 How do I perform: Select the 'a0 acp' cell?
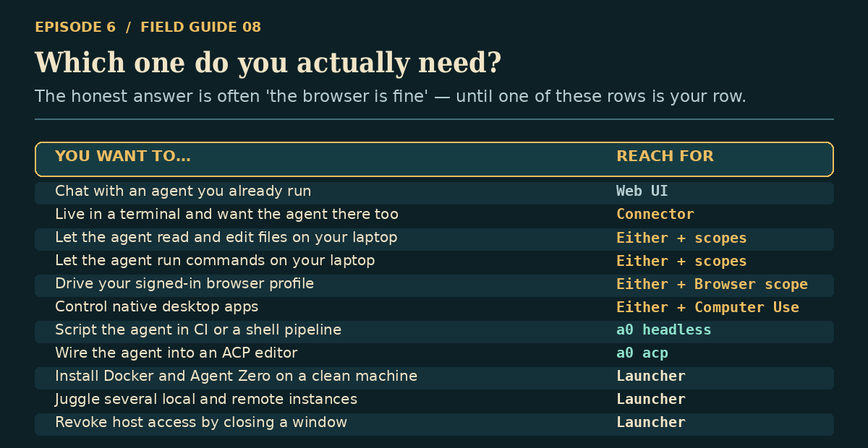coord(642,353)
